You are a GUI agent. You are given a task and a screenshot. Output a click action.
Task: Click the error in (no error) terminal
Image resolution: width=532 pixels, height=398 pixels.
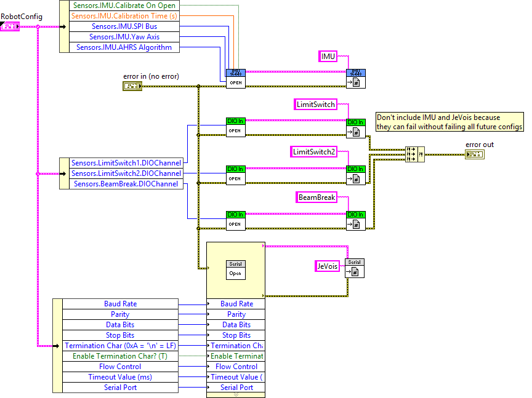(x=132, y=86)
